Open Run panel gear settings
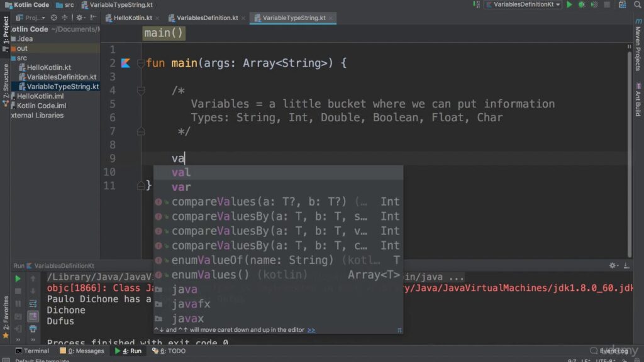Image resolution: width=644 pixels, height=362 pixels. tap(613, 266)
